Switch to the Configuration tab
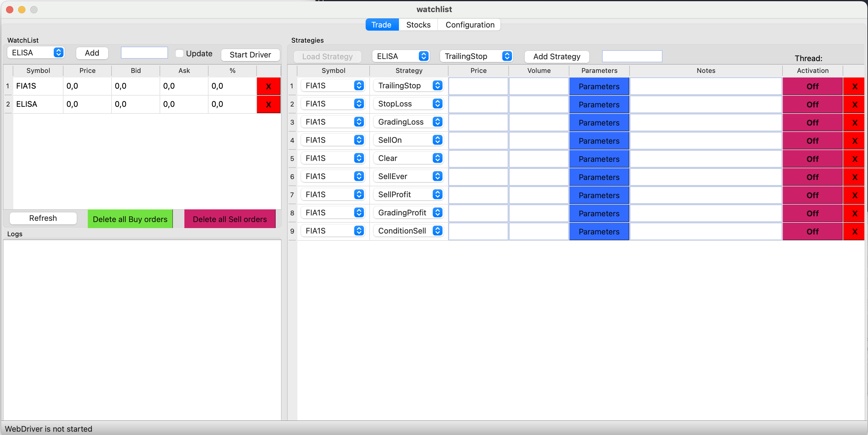This screenshot has height=435, width=868. (469, 25)
